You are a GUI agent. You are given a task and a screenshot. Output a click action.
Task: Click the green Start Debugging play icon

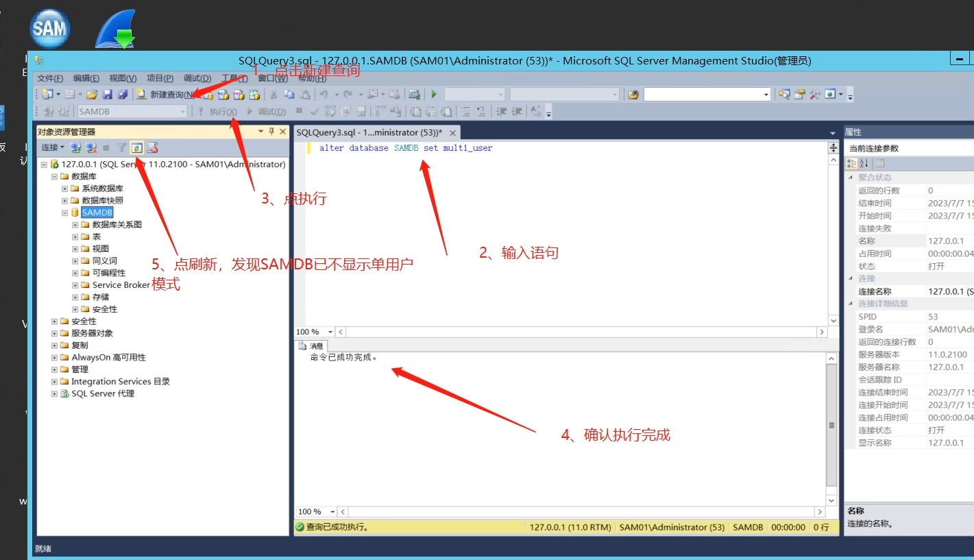coord(434,95)
